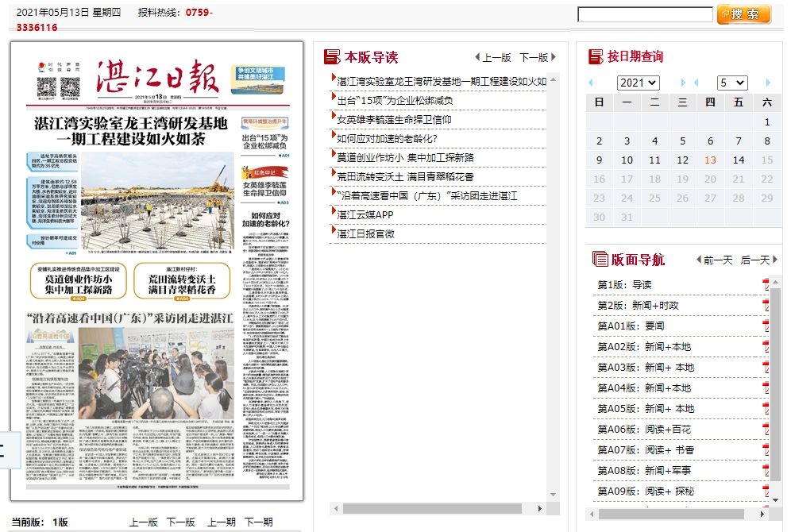The width and height of the screenshot is (791, 532).
Task: Pick date 13 highlighted in calendar
Action: tap(710, 160)
